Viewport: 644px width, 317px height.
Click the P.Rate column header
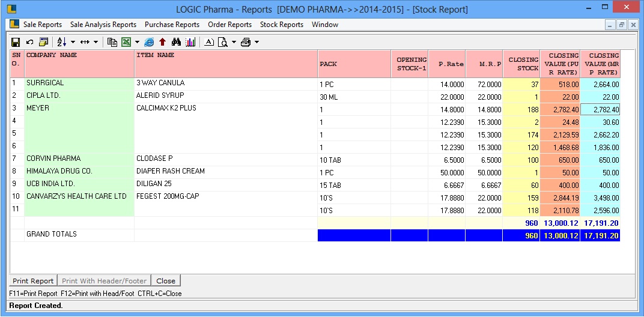[x=447, y=64]
